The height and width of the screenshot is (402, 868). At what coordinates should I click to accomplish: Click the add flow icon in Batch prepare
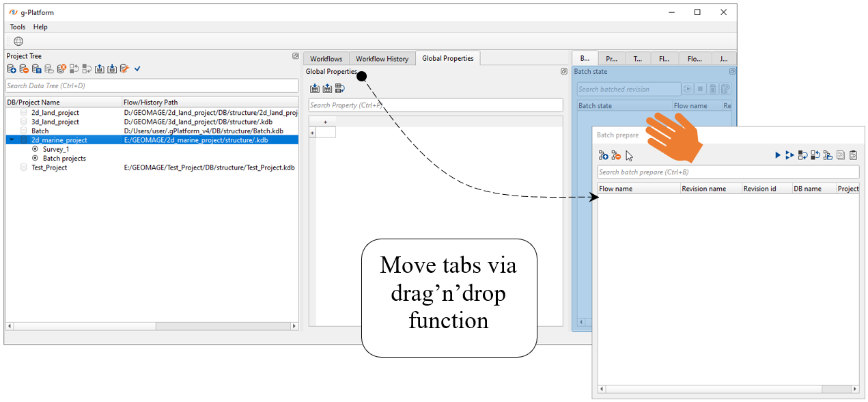coord(604,156)
